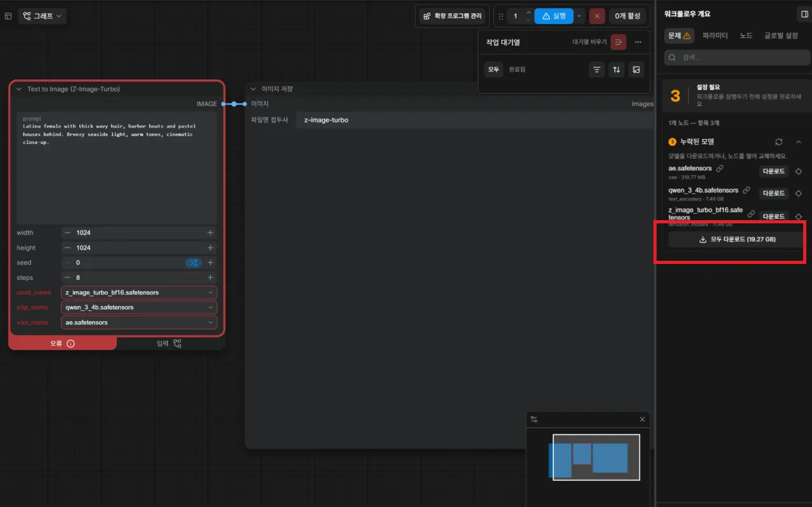
Task: Open the clip_name model dropdown
Action: tap(140, 307)
